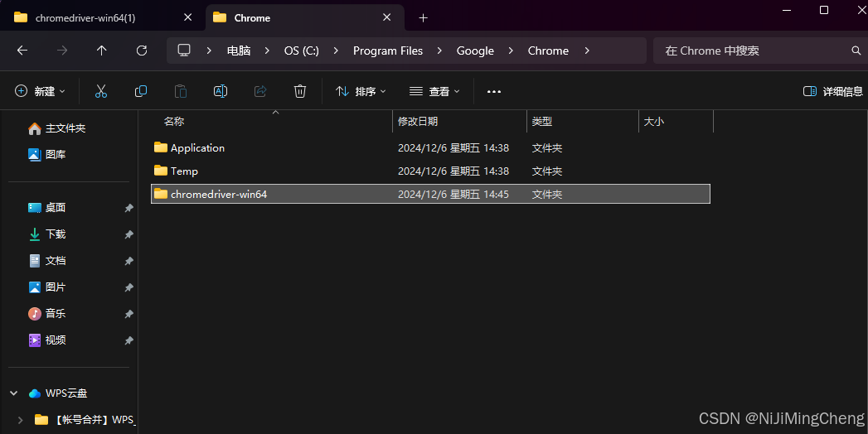Navigate to Google in breadcrumb
The height and width of the screenshot is (434, 868).
pos(475,51)
